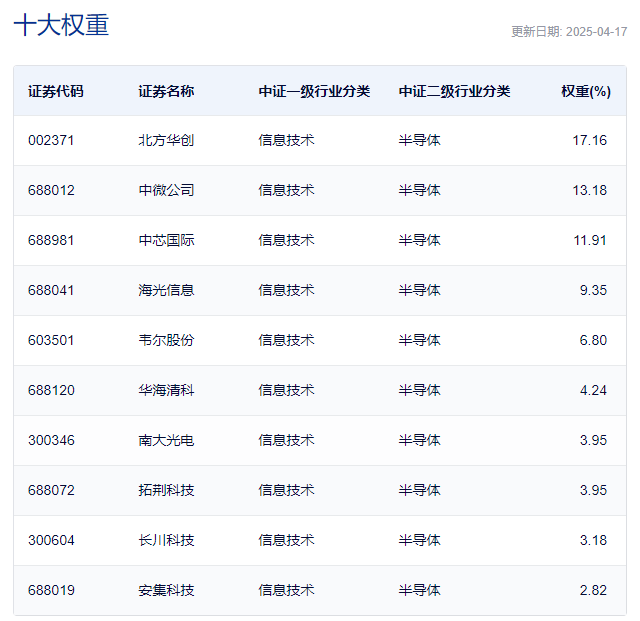640x621 pixels.
Task: Click weight value 13.18
Action: coord(590,190)
